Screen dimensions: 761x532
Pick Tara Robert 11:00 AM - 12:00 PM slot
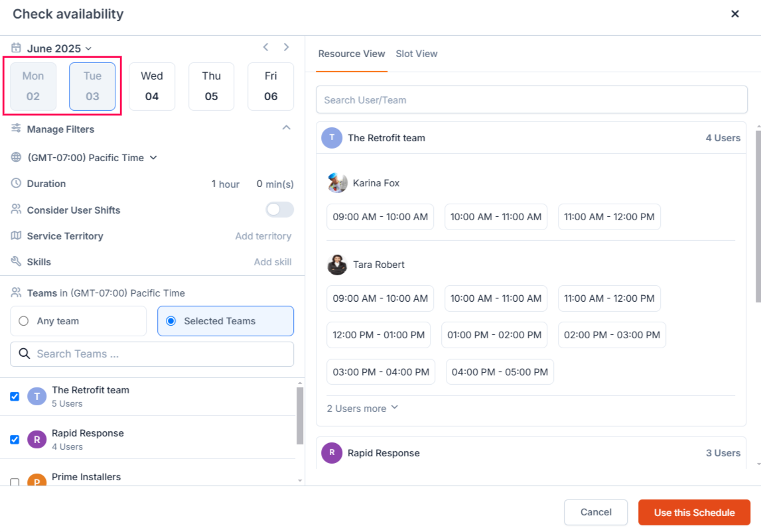609,298
